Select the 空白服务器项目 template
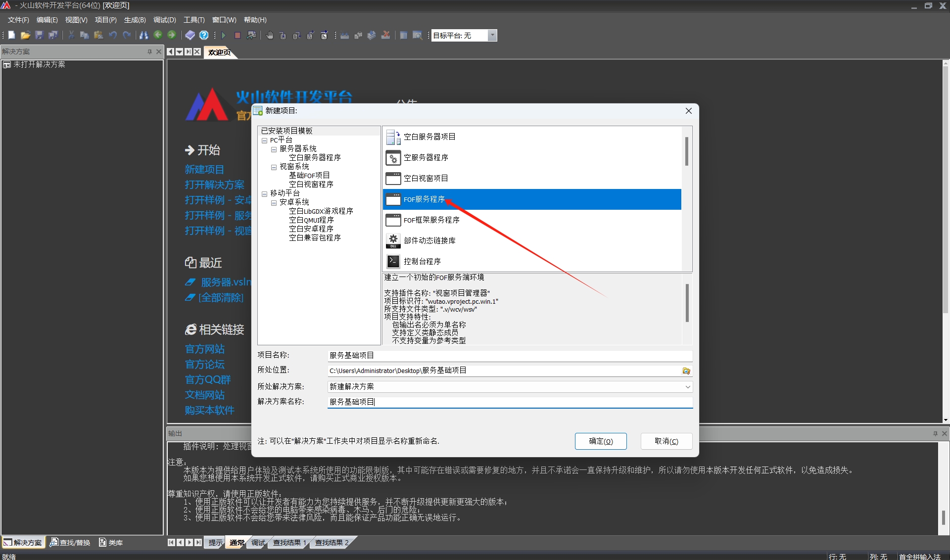 click(532, 137)
